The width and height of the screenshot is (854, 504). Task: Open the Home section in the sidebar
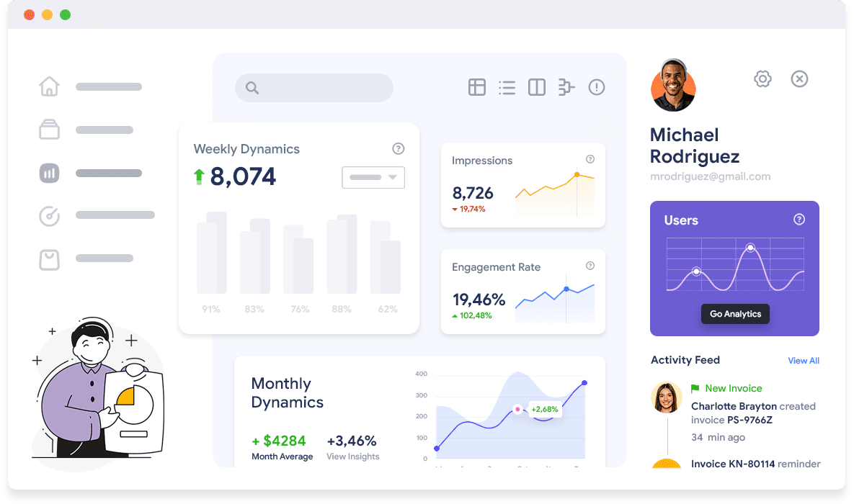49,86
